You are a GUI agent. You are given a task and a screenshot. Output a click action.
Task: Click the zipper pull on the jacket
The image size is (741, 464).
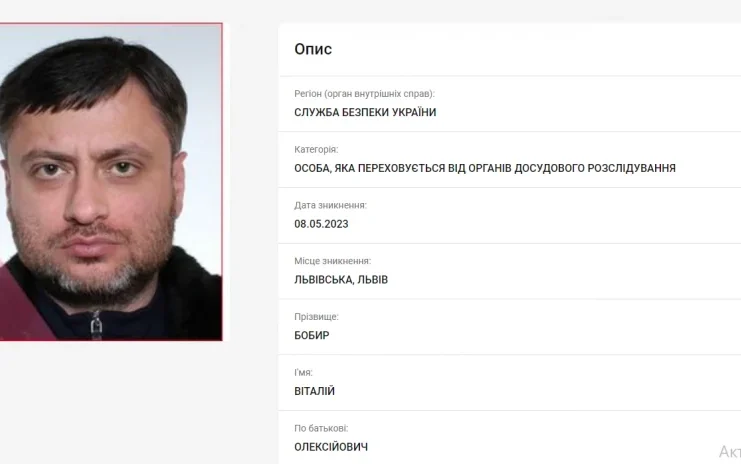pyautogui.click(x=96, y=325)
